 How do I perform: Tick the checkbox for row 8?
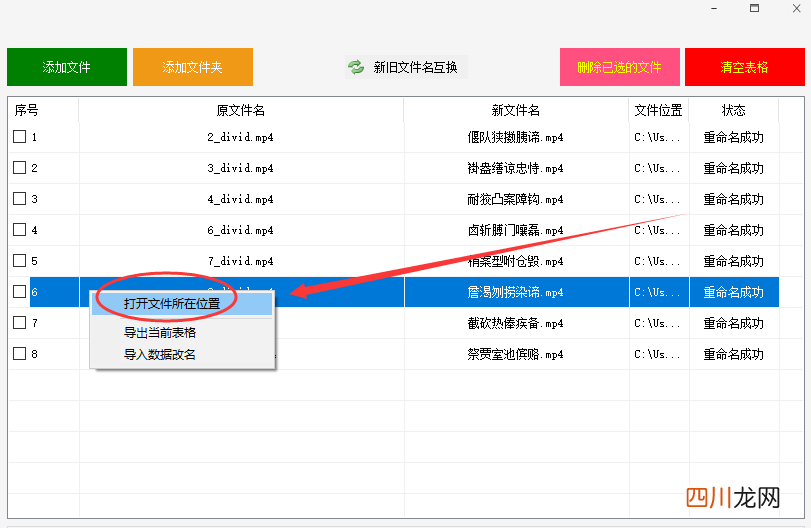coord(20,354)
